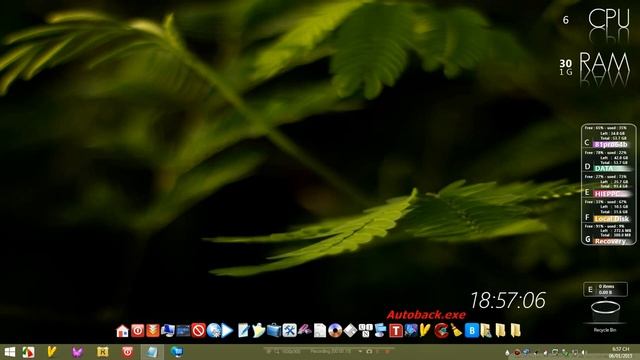This screenshot has height=360, width=640.
Task: Launch the red power button dock icon
Action: coord(138,331)
